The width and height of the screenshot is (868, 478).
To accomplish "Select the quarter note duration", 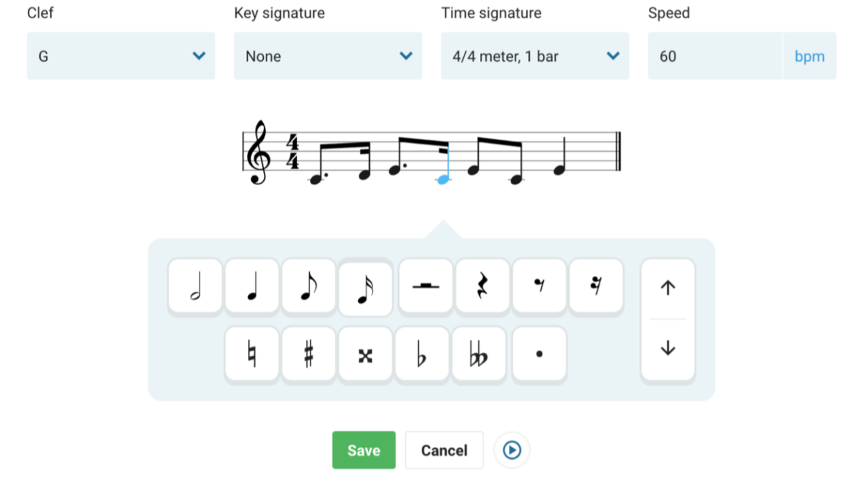I will 252,286.
